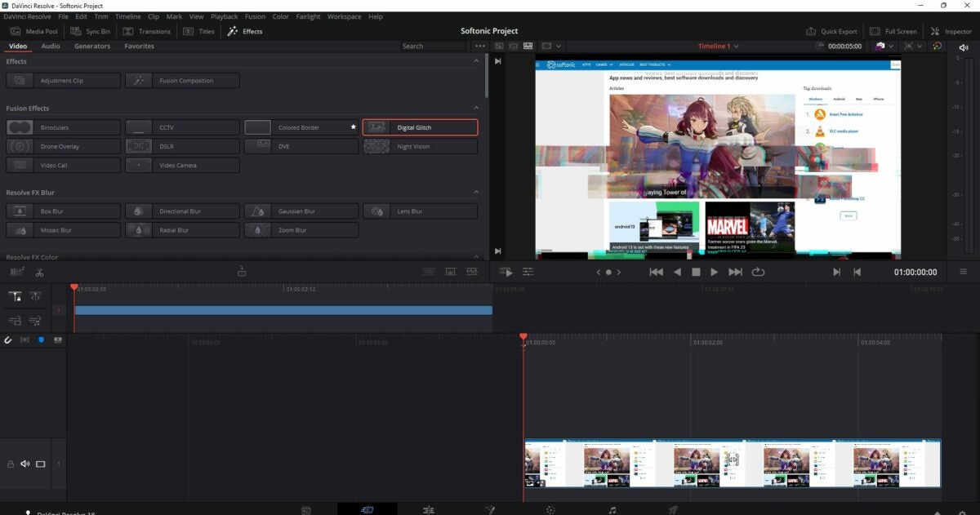Open the Sync Bin panel
980x515 pixels.
(90, 31)
